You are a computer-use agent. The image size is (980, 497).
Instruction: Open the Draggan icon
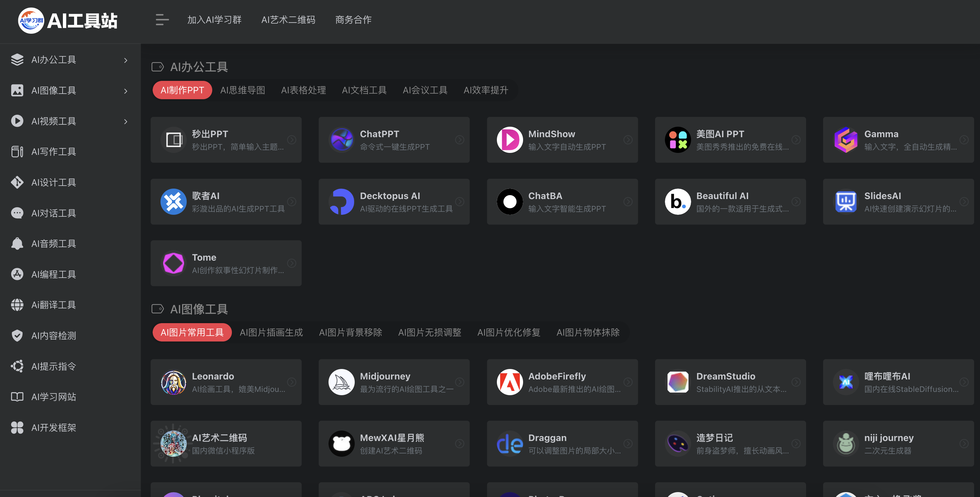coord(510,443)
